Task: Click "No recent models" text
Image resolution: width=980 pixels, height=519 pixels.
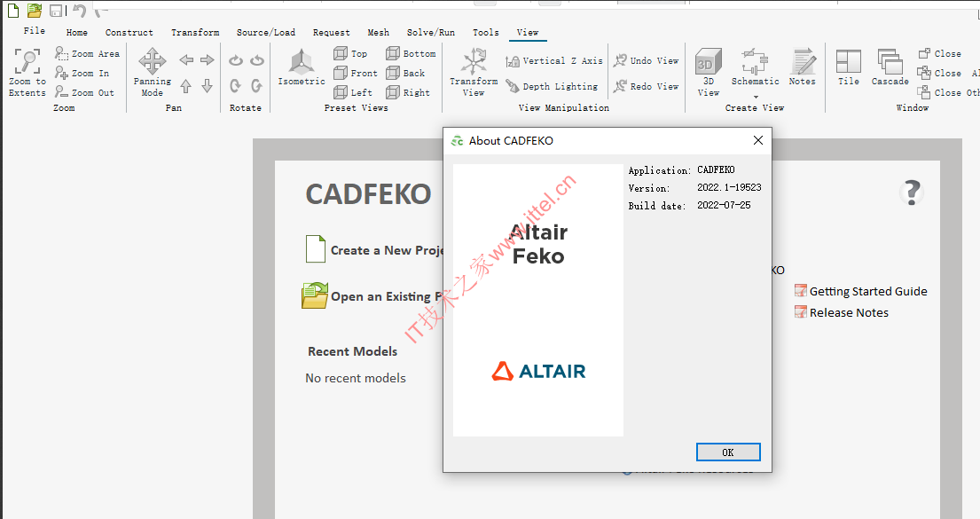Action: pyautogui.click(x=356, y=378)
